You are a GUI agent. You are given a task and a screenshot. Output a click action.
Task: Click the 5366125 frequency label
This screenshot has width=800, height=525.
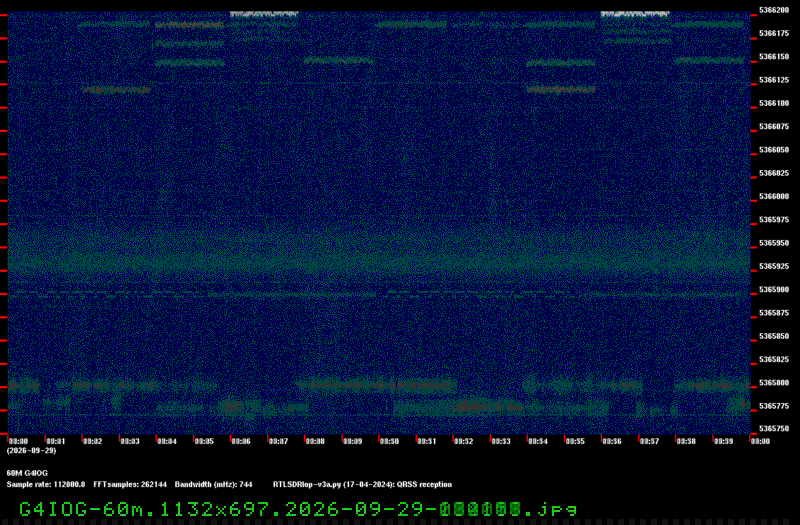[x=774, y=80]
